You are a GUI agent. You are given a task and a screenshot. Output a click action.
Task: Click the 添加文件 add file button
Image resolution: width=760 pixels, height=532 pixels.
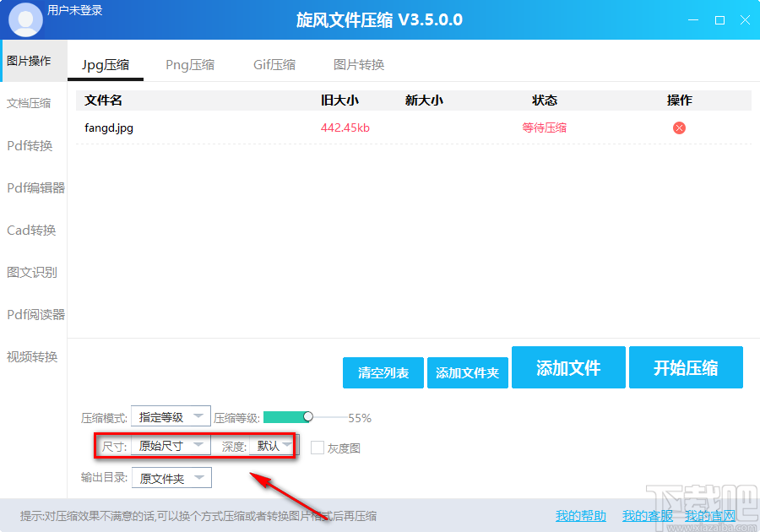[x=568, y=367]
